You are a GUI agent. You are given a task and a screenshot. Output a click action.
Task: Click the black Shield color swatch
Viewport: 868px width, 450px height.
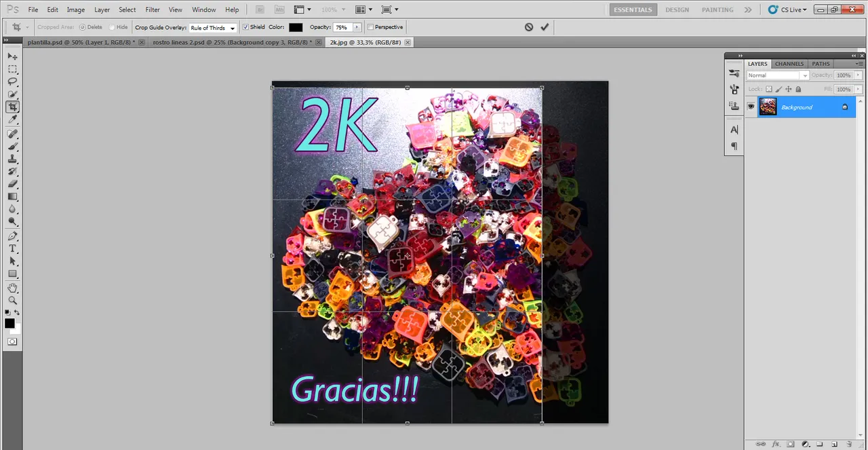[x=296, y=27]
